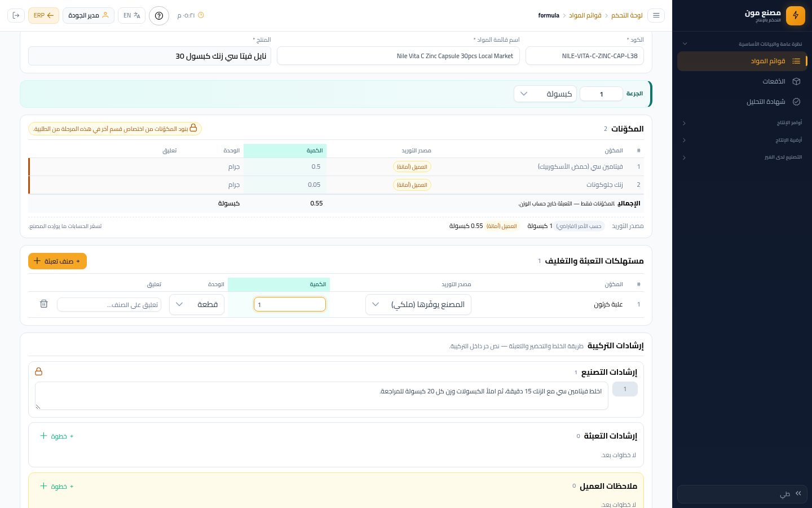Image resolution: width=812 pixels, height=508 pixels.
Task: Click the الدُفعات cube icon in sidebar
Action: tap(796, 81)
